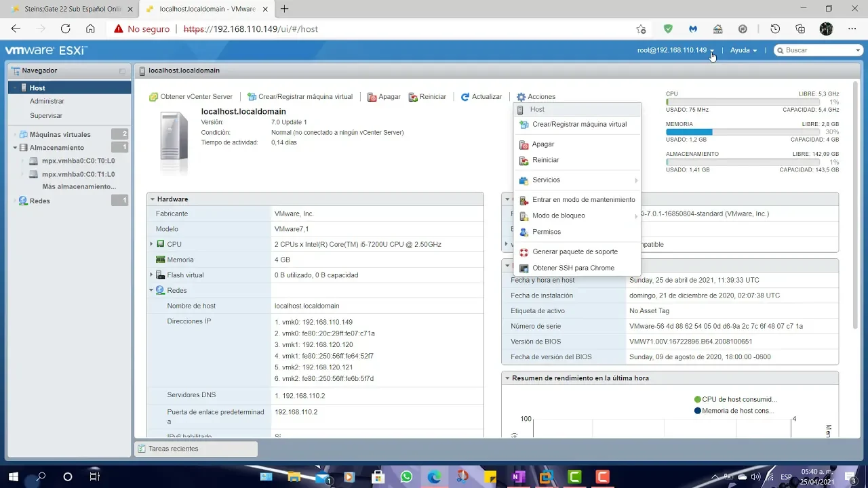The width and height of the screenshot is (868, 488).
Task: Click the Crear/Registrar máquina virtual toolbar icon
Action: tap(252, 97)
